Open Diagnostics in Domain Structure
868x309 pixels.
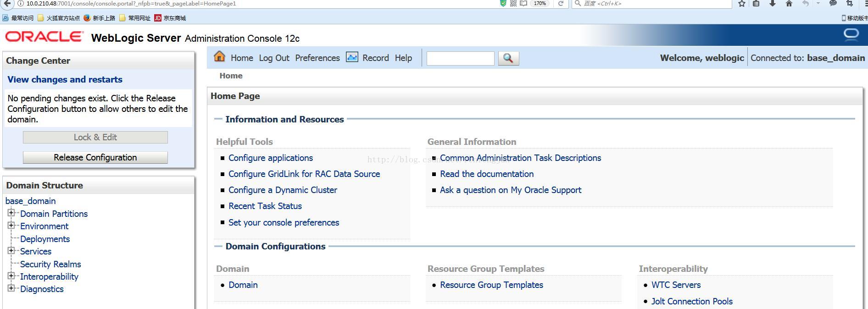click(42, 289)
